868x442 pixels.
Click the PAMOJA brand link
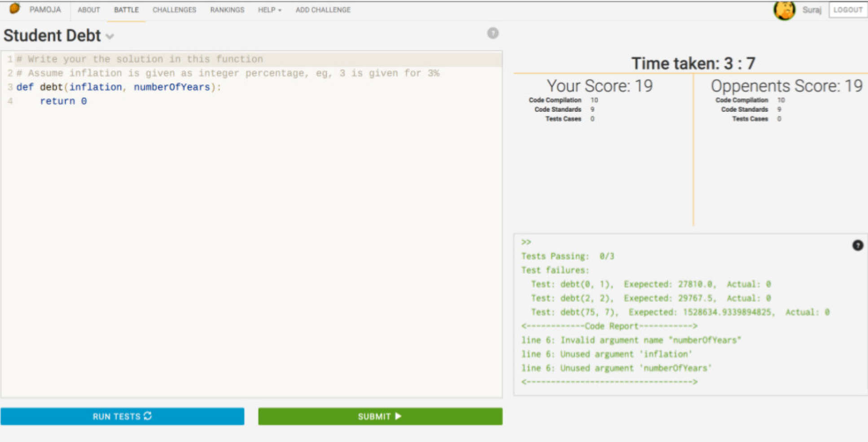45,10
